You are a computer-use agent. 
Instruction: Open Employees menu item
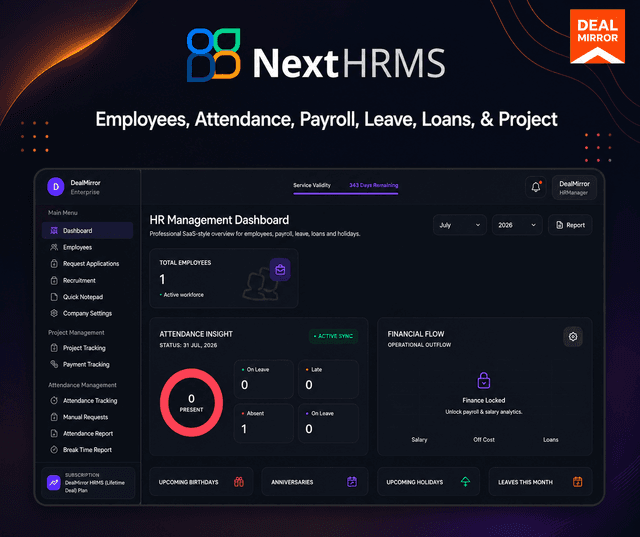click(87, 247)
